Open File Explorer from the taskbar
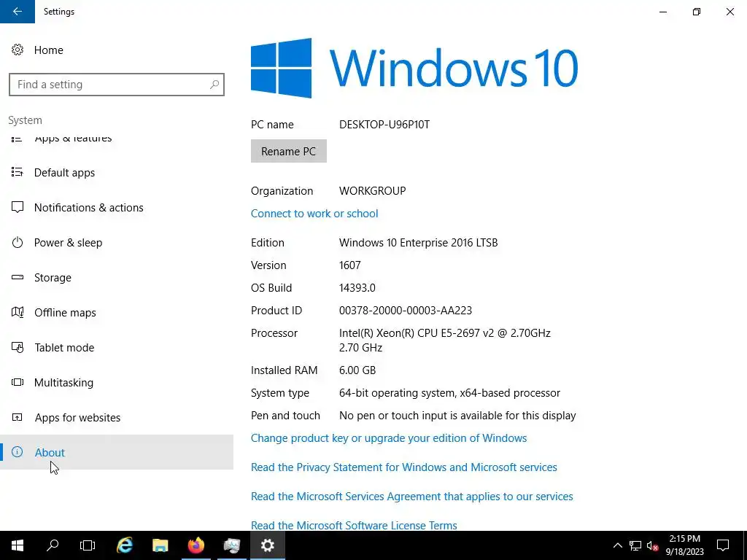747x560 pixels. point(160,545)
